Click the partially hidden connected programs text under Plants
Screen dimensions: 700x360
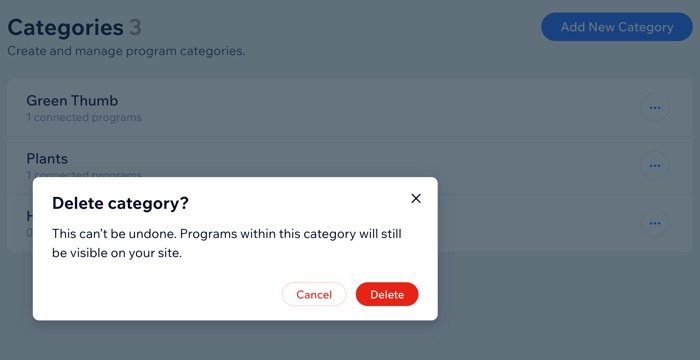(84, 174)
